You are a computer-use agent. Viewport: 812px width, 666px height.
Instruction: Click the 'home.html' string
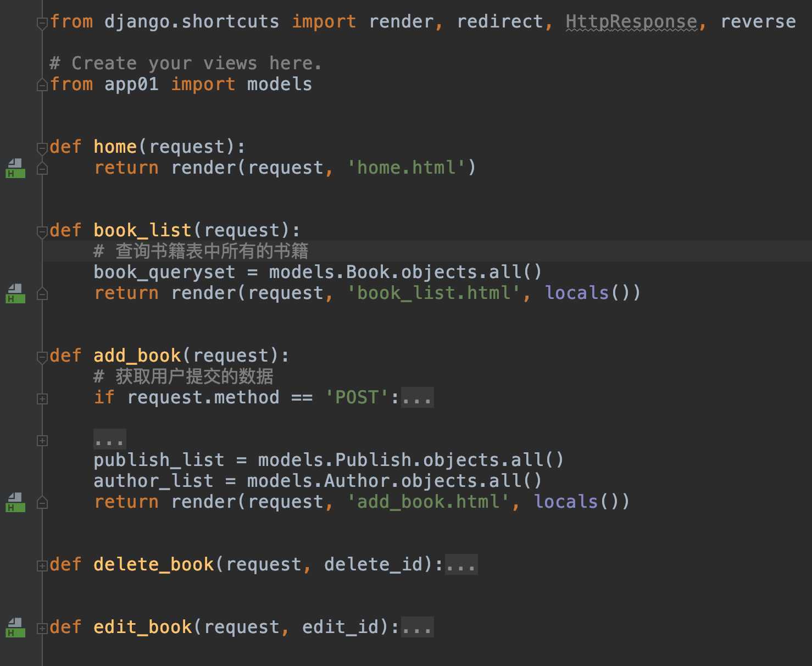406,168
